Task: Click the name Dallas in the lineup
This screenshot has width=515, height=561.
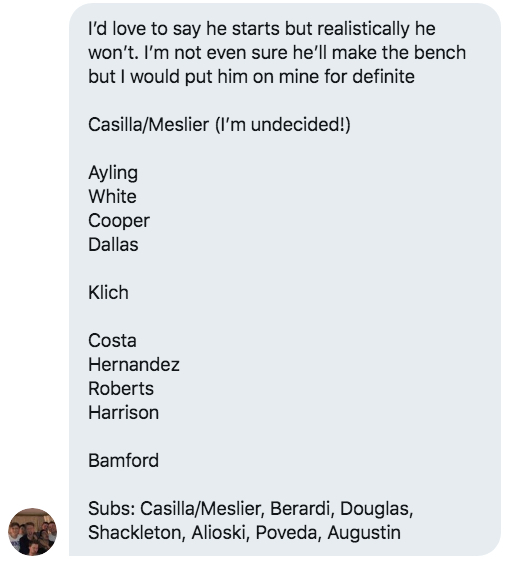Action: coord(113,245)
